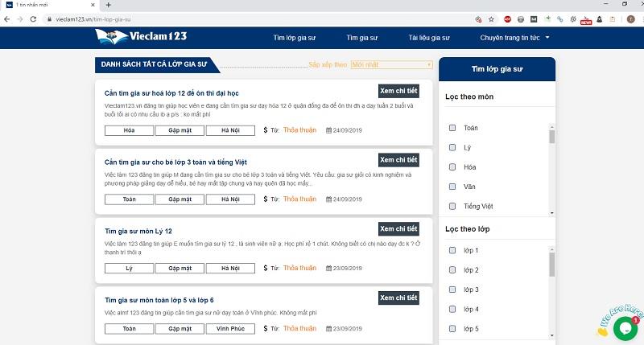Reload the page with browser refresh icon
Screen dimensions: 644x345
(x=34, y=18)
